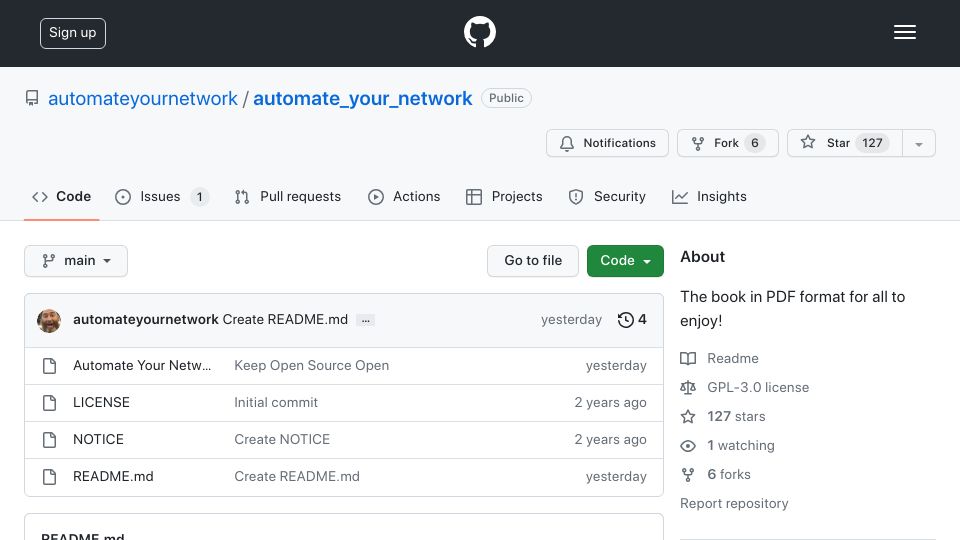Open the automateyournetwork owner link
960x540 pixels.
[x=143, y=99]
